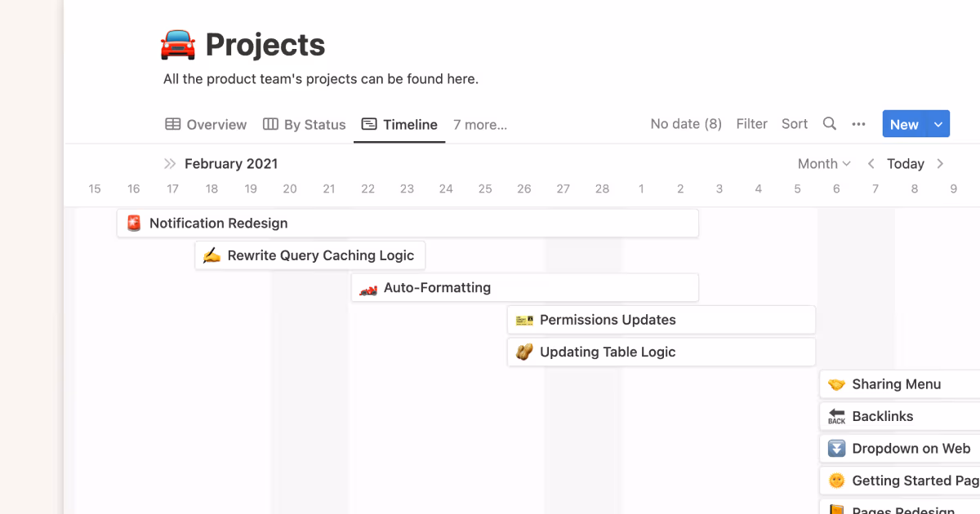The height and width of the screenshot is (514, 980).
Task: Click the name badge icon on Permissions Updates
Action: [525, 319]
